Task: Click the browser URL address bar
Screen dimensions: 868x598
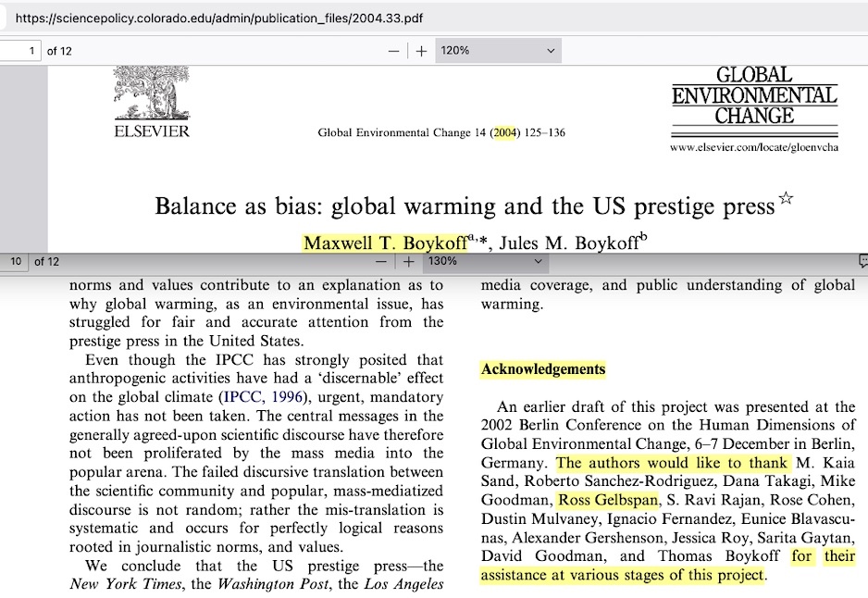Action: (370, 19)
